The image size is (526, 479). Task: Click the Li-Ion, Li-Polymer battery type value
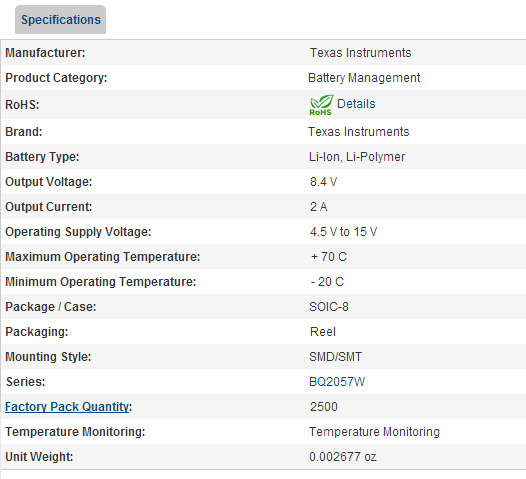coord(357,157)
